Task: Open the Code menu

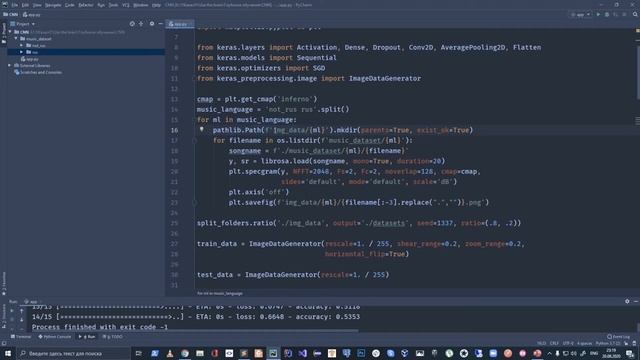Action: pos(70,5)
